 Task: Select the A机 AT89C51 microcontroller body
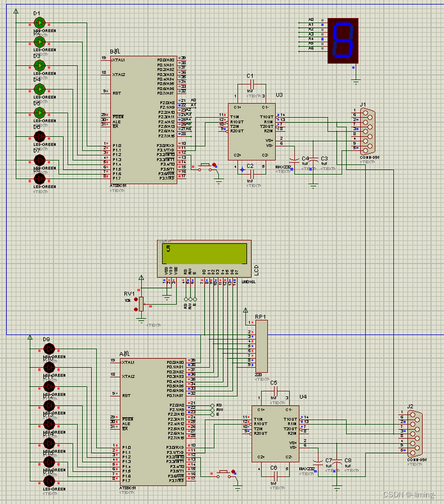point(153,422)
